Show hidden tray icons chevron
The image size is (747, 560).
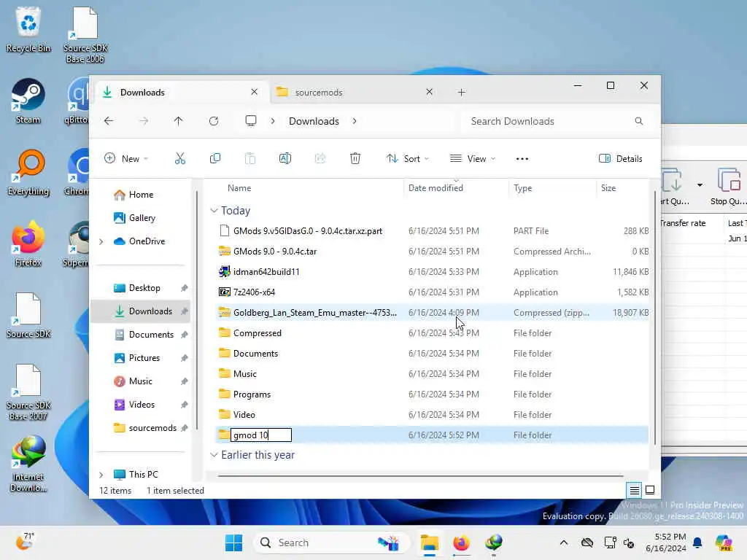click(564, 542)
